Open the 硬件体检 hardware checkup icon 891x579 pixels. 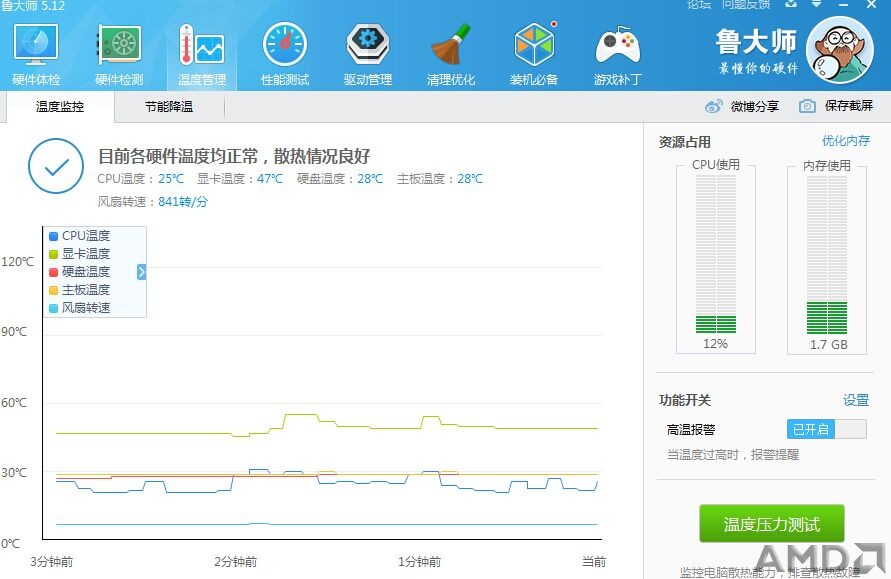tap(36, 45)
